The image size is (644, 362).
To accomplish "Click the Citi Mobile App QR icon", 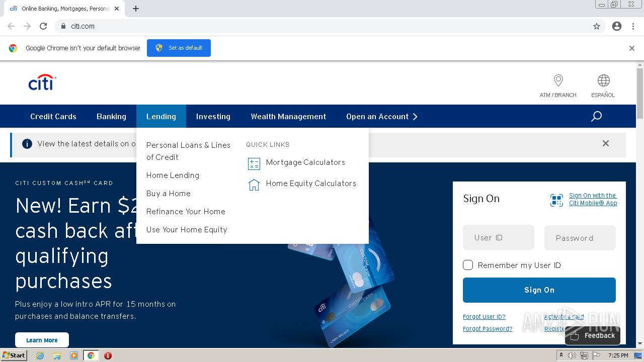I will tap(556, 200).
